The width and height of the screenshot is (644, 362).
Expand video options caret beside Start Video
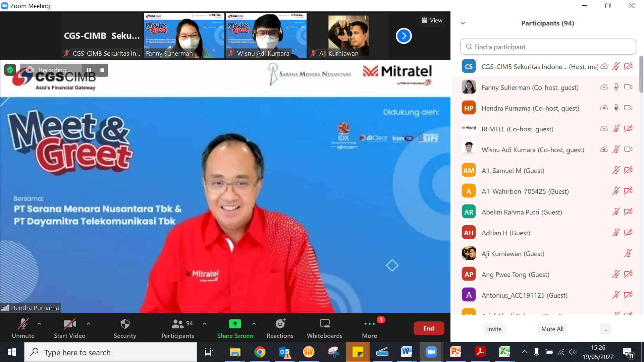pyautogui.click(x=89, y=324)
